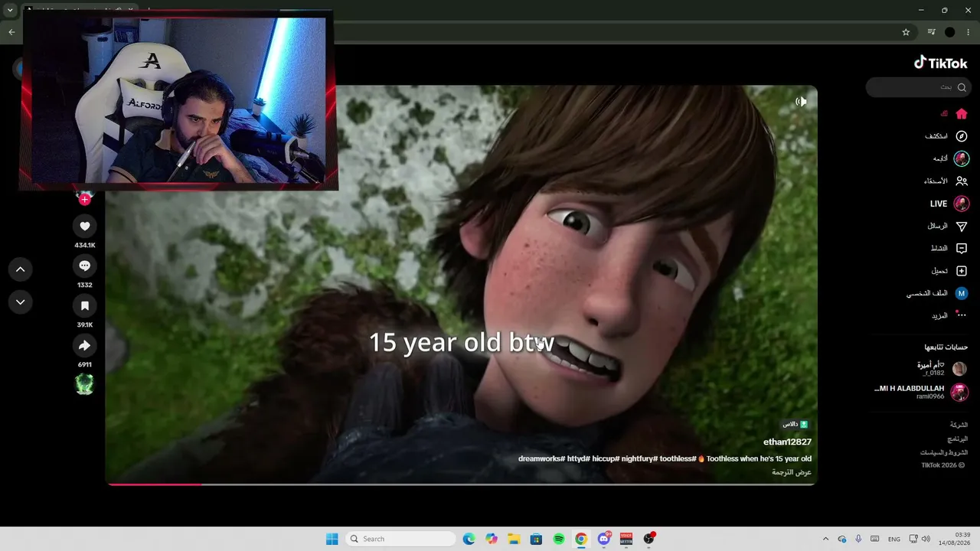This screenshot has height=551, width=980.
Task: Seek along the video progress bar
Action: pyautogui.click(x=462, y=484)
